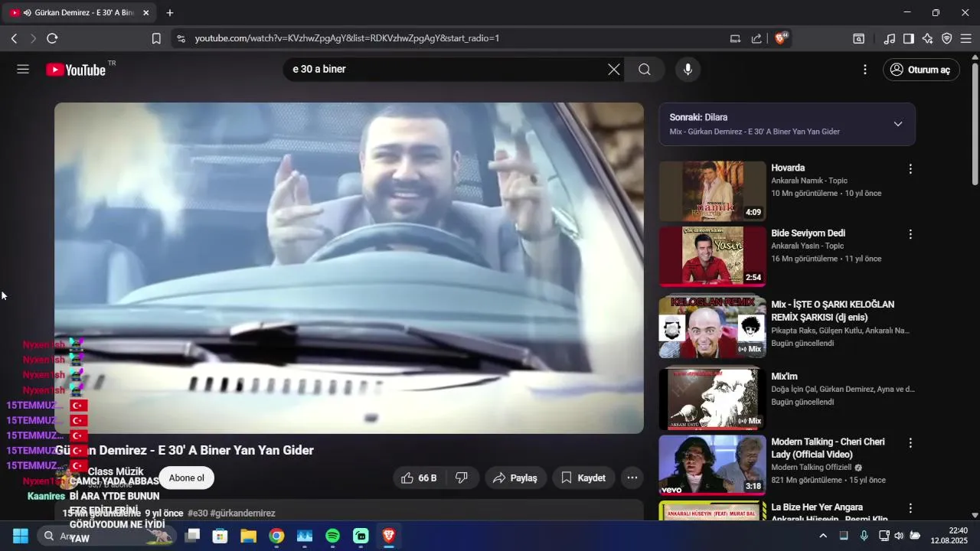Image resolution: width=980 pixels, height=551 pixels.
Task: Click the browser address bar URL
Action: [x=347, y=38]
